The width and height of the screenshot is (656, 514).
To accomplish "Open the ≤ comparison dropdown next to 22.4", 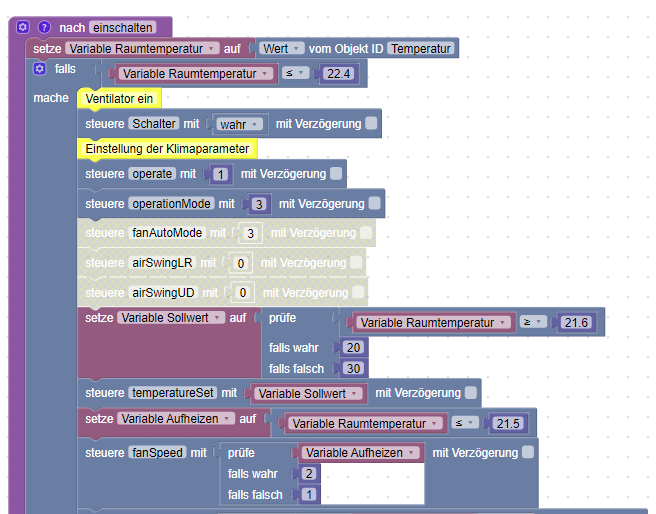I will [x=295, y=73].
